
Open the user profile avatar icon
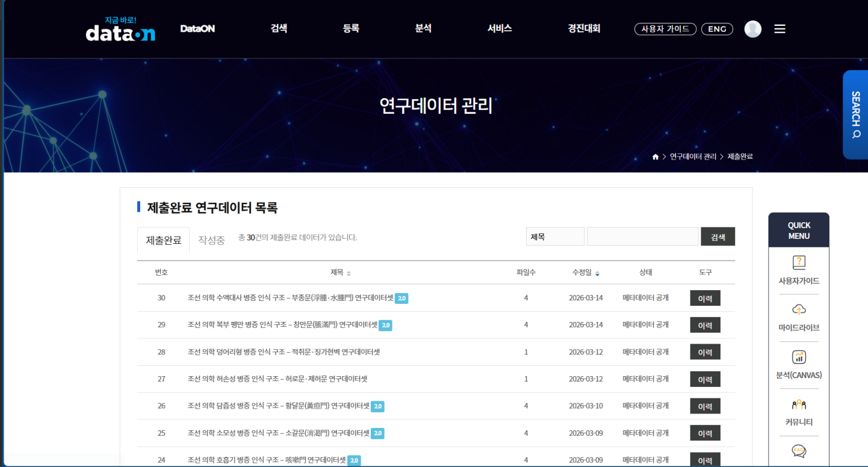(x=752, y=28)
